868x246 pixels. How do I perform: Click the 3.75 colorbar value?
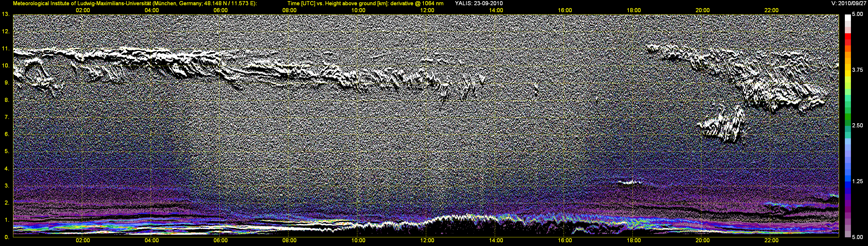pos(858,70)
